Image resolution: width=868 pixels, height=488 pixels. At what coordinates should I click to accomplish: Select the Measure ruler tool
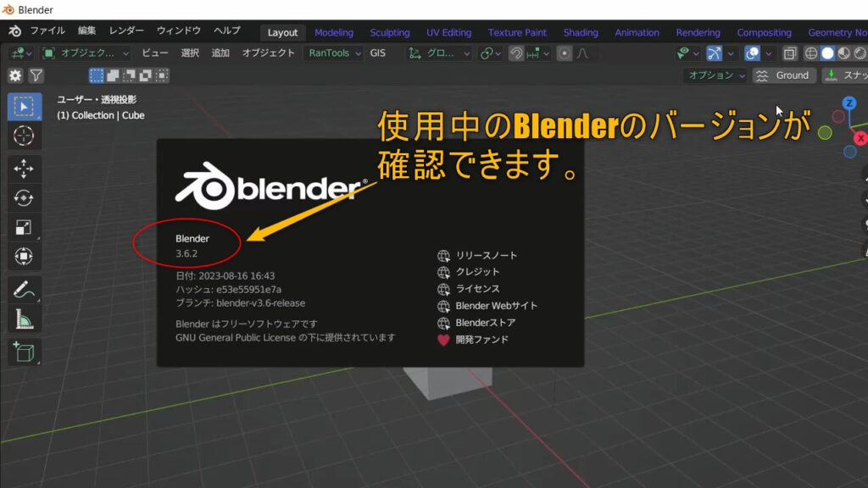pyautogui.click(x=24, y=319)
